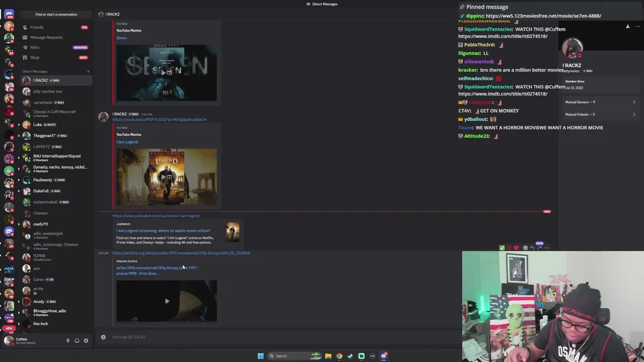Click the Seven embed title link
Image resolution: width=644 pixels, height=362 pixels.
coord(122,38)
